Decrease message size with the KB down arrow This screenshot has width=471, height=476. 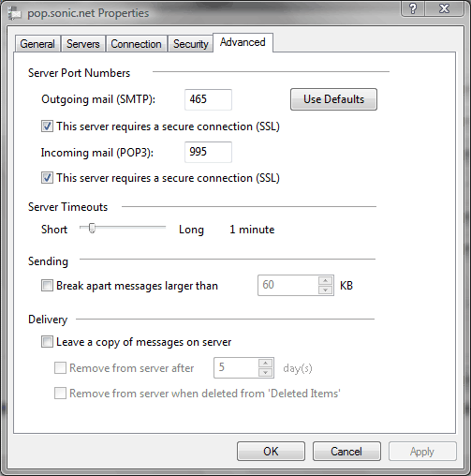coord(326,290)
